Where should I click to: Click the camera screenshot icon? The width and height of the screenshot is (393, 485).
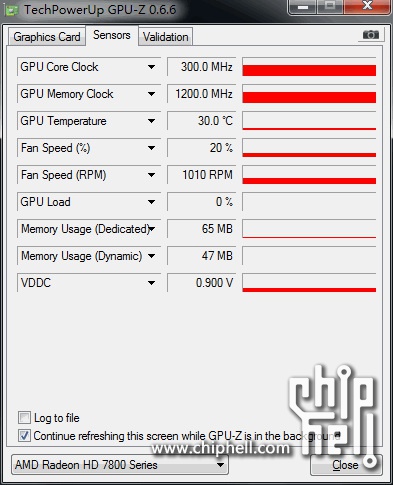(x=371, y=34)
